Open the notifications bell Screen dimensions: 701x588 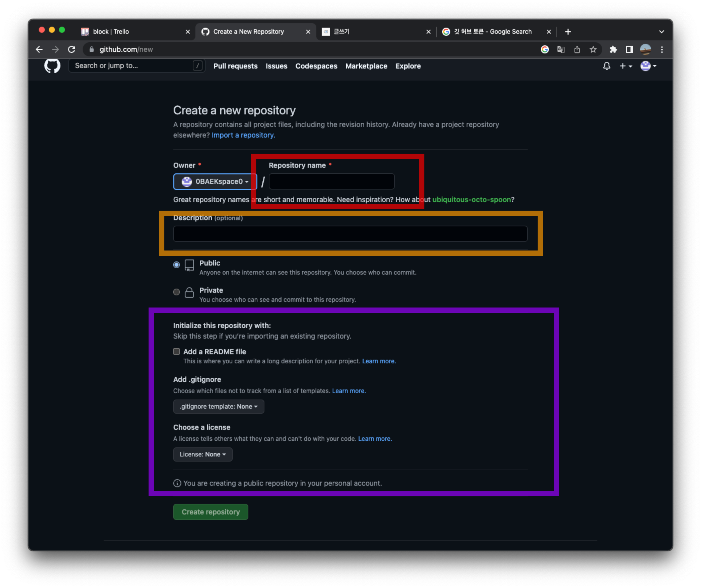[x=607, y=66]
